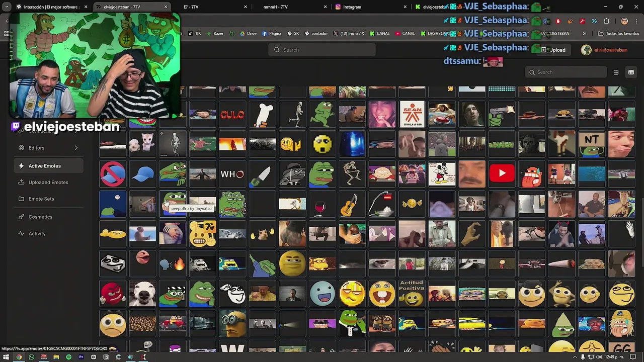644x362 pixels.
Task: Open the Cosmetics section
Action: click(48, 217)
